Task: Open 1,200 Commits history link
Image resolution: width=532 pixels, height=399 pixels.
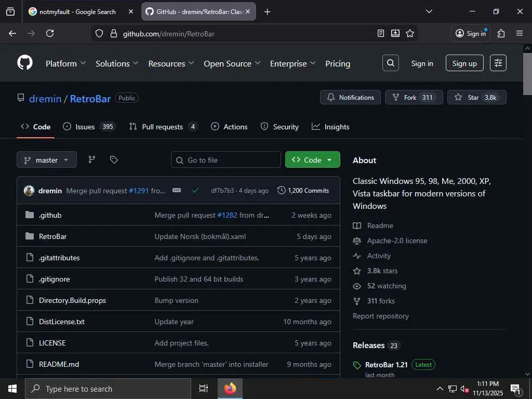Action: (303, 190)
